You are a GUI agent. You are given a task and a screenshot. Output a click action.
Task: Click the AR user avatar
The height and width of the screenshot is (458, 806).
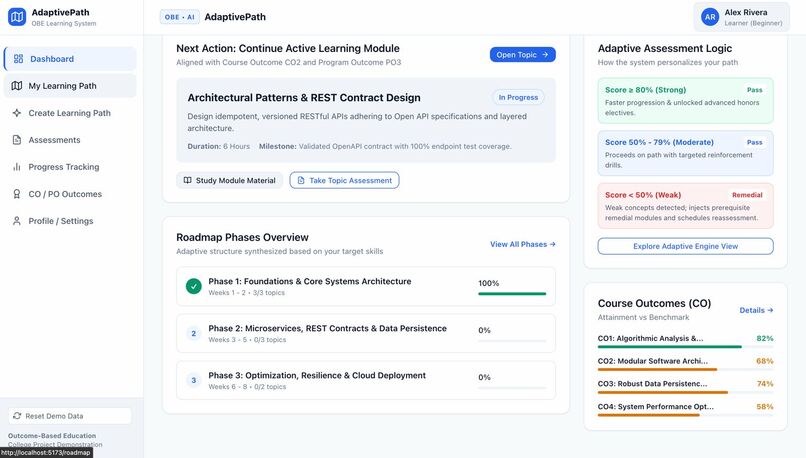(x=710, y=17)
